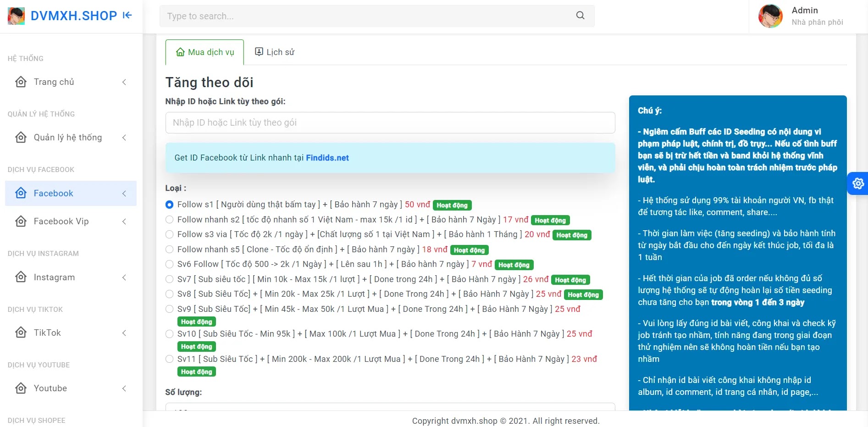
Task: Click the Youtube menu home icon
Action: point(21,388)
